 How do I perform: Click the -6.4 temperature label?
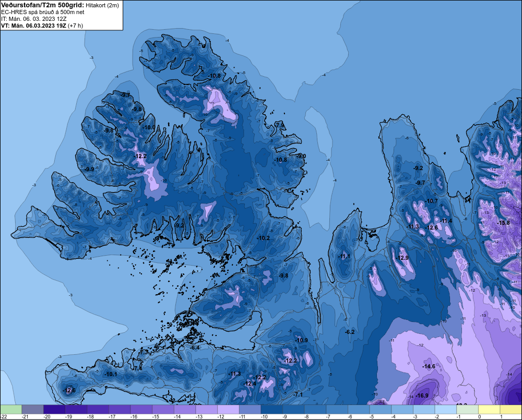point(194,347)
